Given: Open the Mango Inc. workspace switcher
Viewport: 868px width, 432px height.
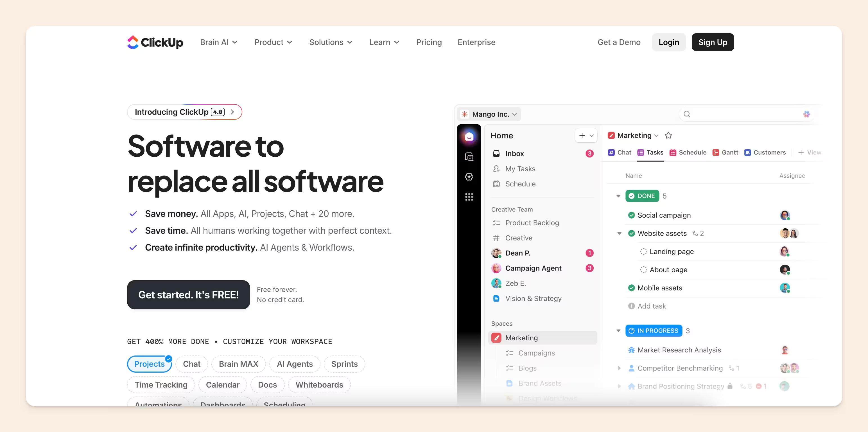Looking at the screenshot, I should tap(489, 114).
